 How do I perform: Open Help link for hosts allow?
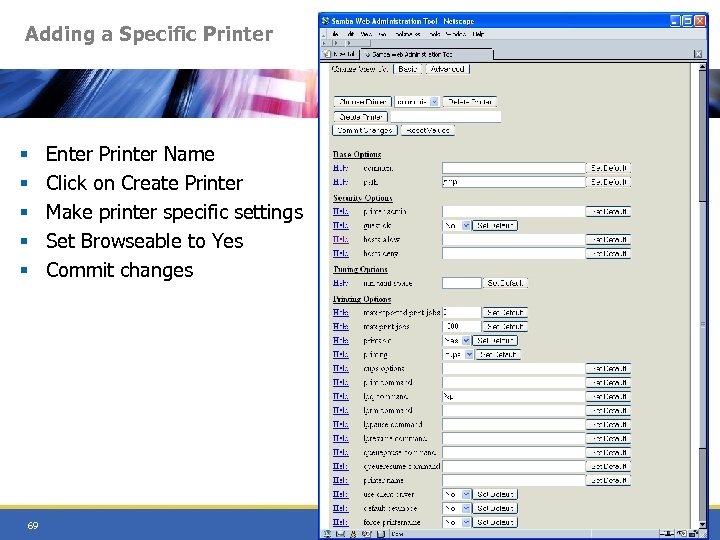(x=340, y=239)
